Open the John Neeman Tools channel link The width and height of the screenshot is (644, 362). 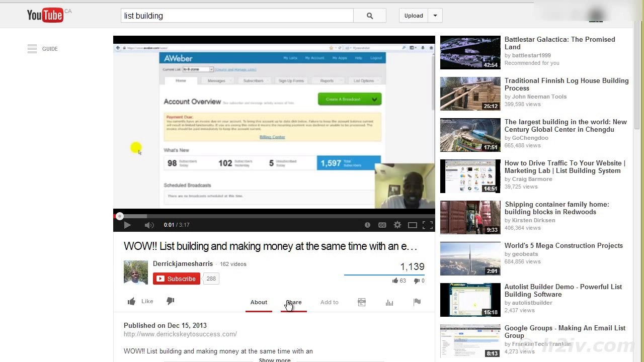[539, 97]
